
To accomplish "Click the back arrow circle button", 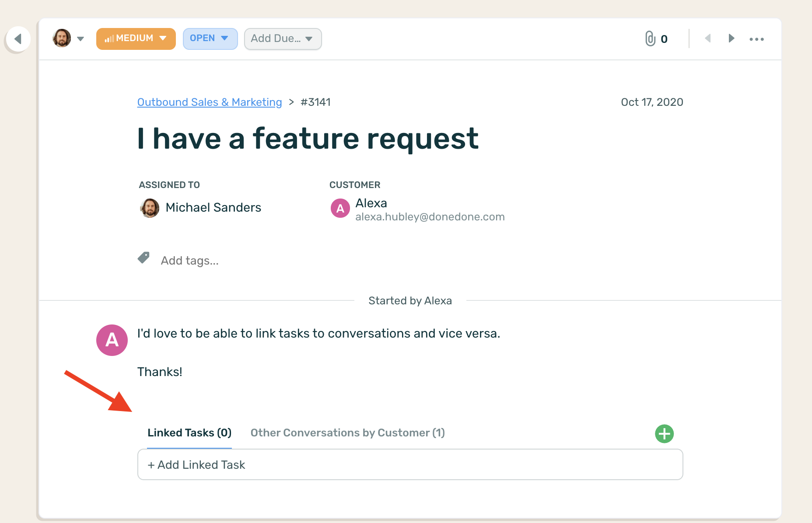I will click(x=18, y=39).
